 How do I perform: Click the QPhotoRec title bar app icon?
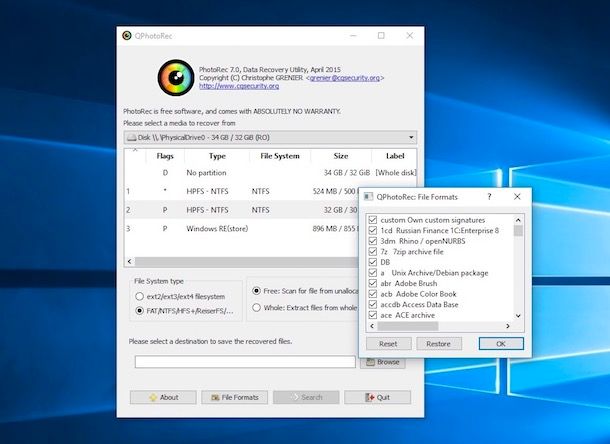(127, 35)
